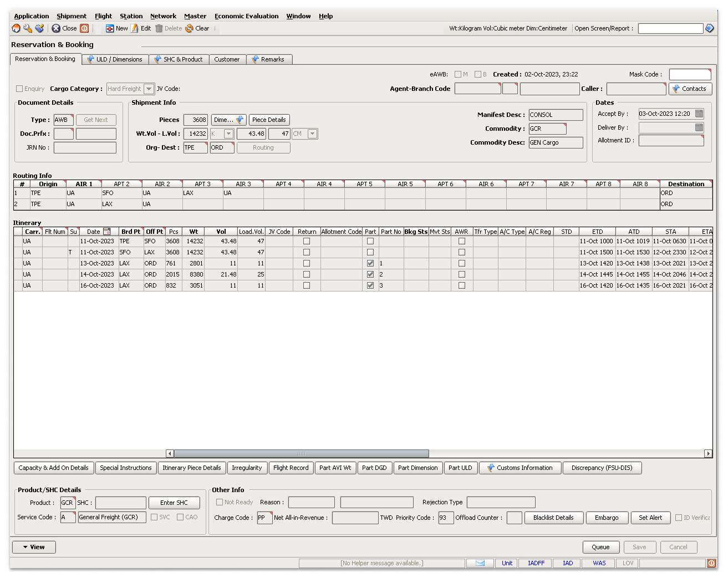The image size is (728, 578).
Task: Click the orange power icon beside Close
Action: coord(84,28)
